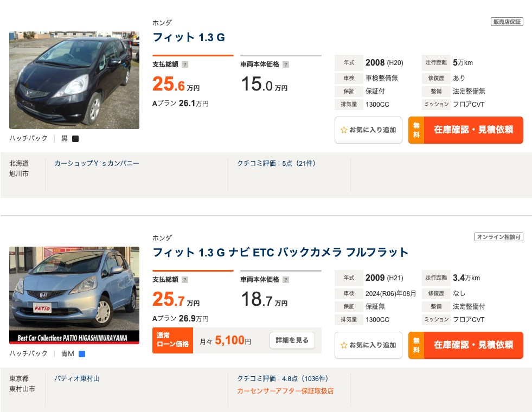Add black Fit 1.3 G to favorites
Viewport: 532px width, 412px height.
[368, 130]
